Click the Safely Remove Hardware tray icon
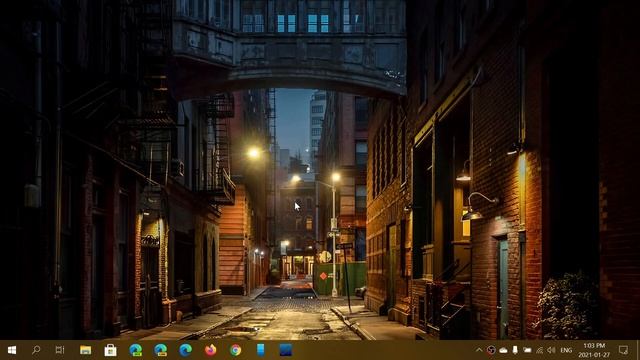Image resolution: width=640 pixels, height=360 pixels. (x=515, y=350)
